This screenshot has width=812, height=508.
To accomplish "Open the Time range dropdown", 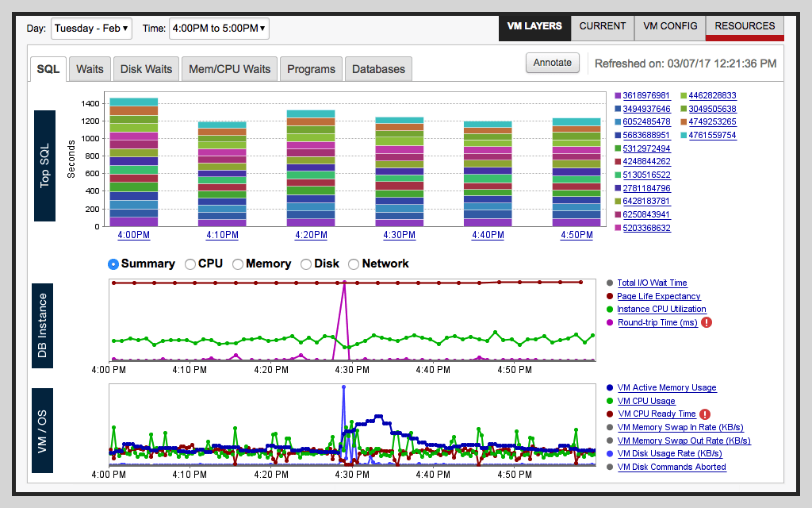I will click(x=220, y=27).
